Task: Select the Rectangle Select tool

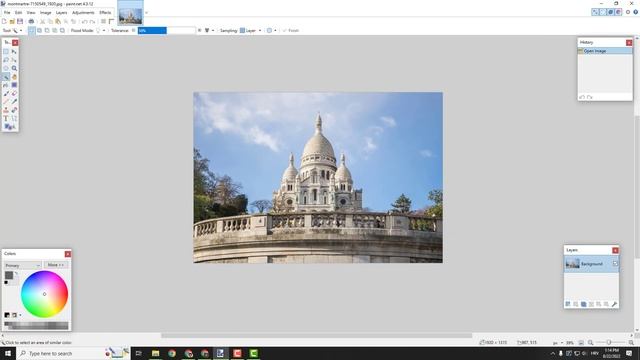Action: point(6,51)
